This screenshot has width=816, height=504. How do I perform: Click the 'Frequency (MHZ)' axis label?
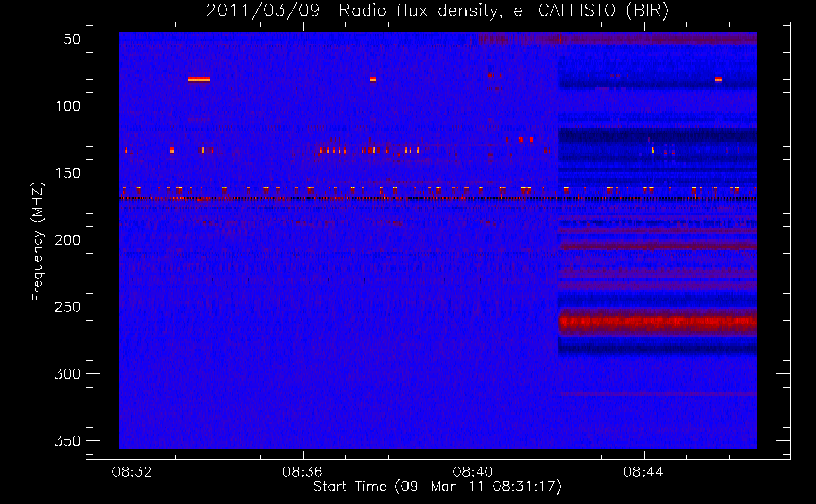tap(37, 242)
